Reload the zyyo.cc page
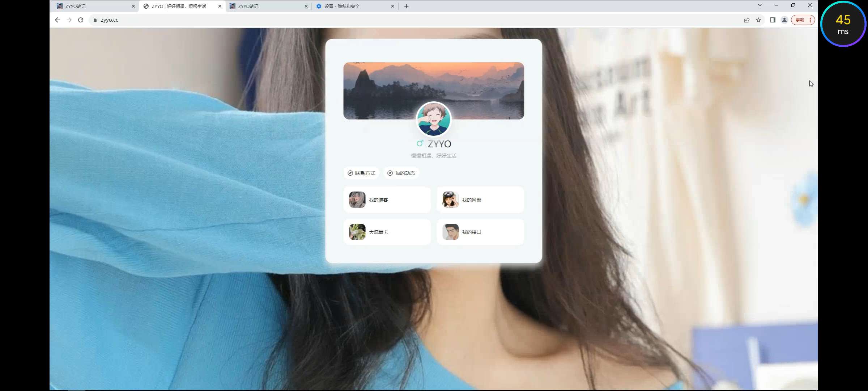This screenshot has height=391, width=868. pyautogui.click(x=81, y=20)
